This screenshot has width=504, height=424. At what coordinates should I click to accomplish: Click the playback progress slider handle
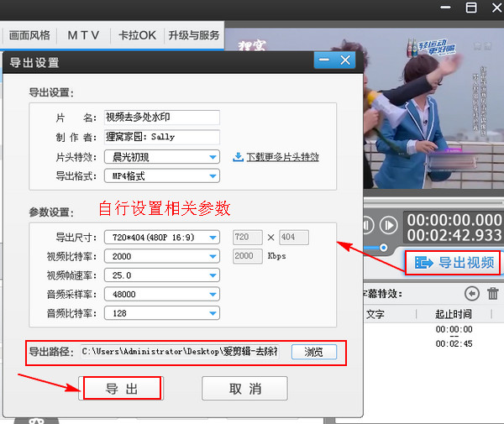pos(383,248)
